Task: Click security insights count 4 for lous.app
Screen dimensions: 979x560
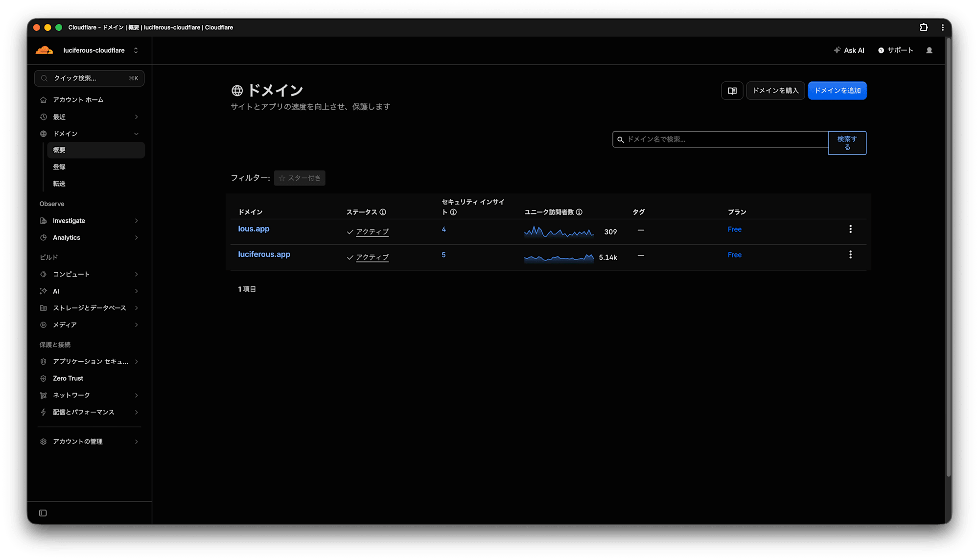Action: (443, 229)
